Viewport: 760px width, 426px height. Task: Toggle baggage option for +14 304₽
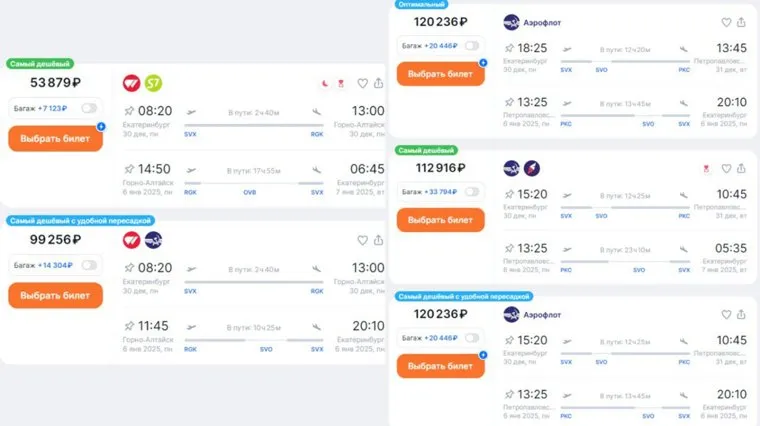[89, 265]
